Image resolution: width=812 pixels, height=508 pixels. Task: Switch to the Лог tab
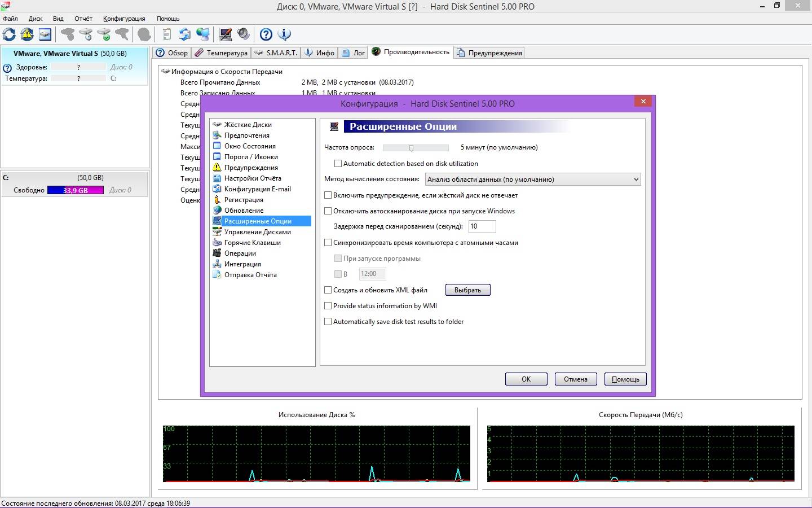pos(353,53)
